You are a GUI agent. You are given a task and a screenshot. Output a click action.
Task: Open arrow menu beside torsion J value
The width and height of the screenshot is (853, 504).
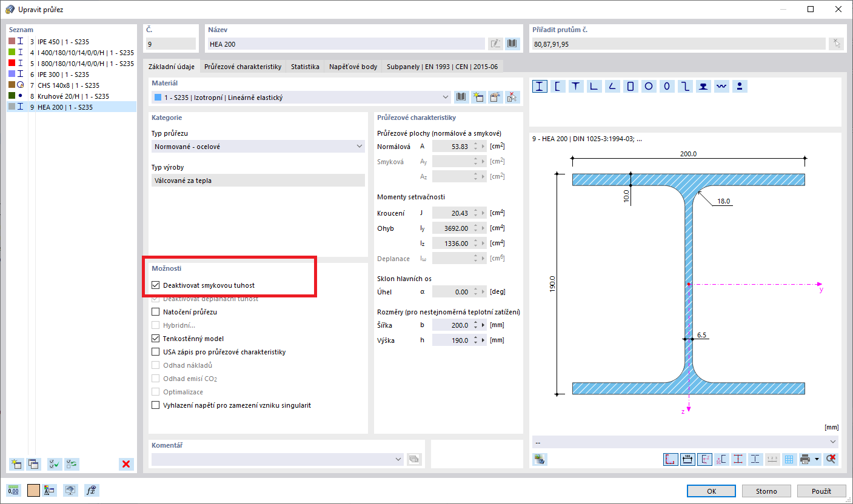click(483, 213)
